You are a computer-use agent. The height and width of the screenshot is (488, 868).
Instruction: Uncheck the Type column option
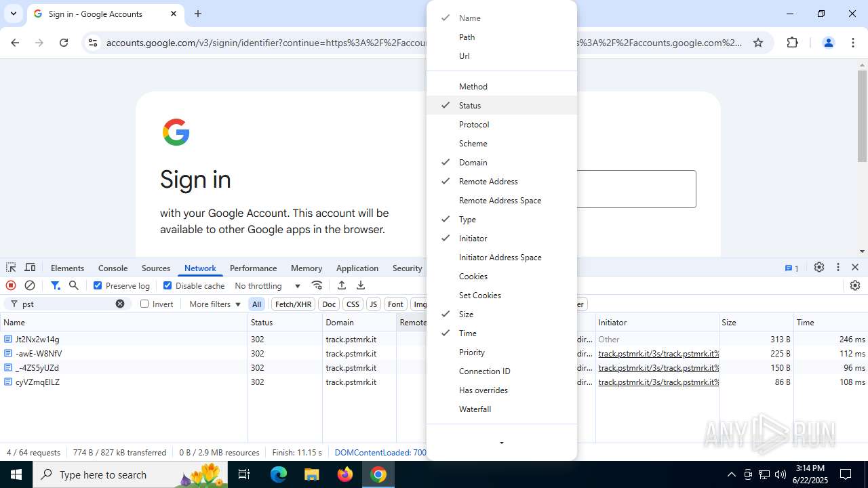(x=502, y=220)
